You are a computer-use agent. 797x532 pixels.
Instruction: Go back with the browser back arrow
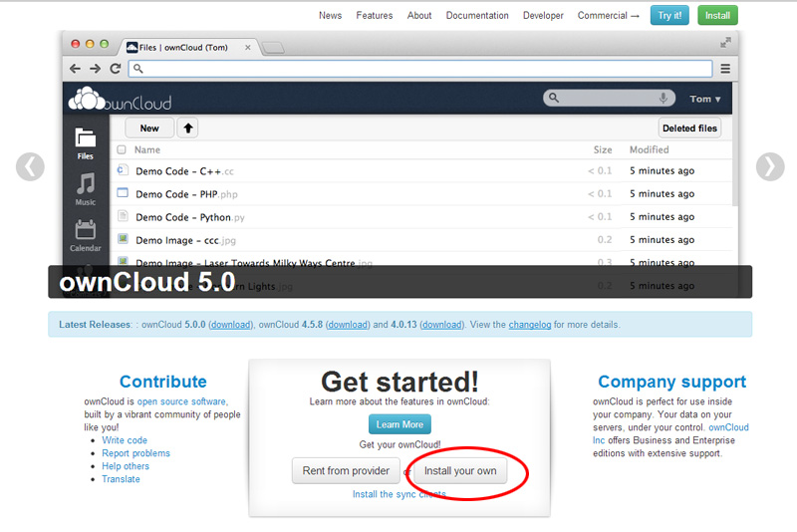tap(75, 69)
